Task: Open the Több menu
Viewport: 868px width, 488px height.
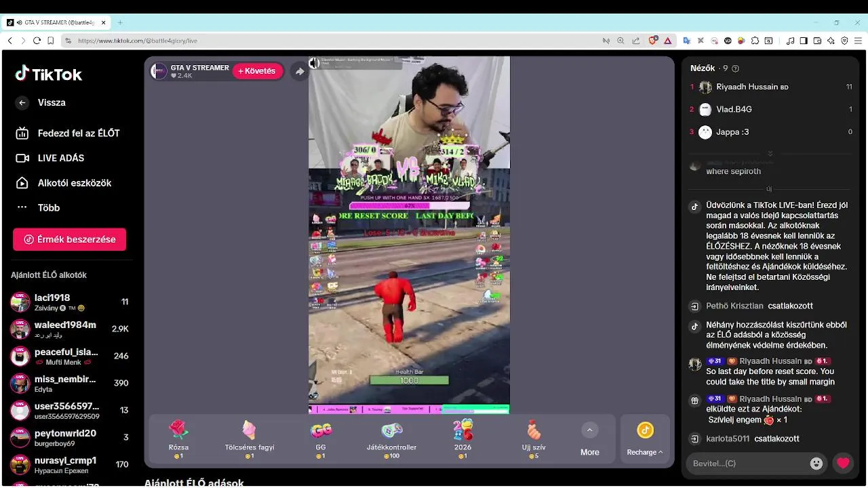Action: pyautogui.click(x=38, y=207)
